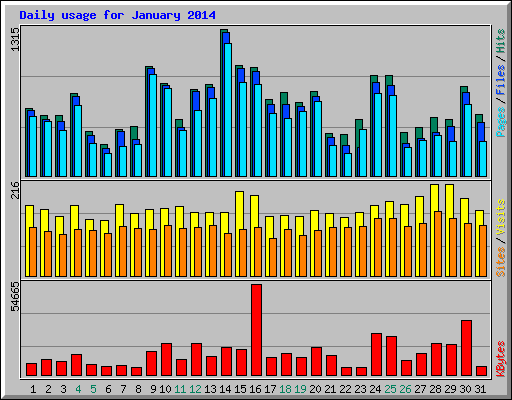Click the red KBytes bar for day 24
This screenshot has height=400, width=512.
pos(376,354)
